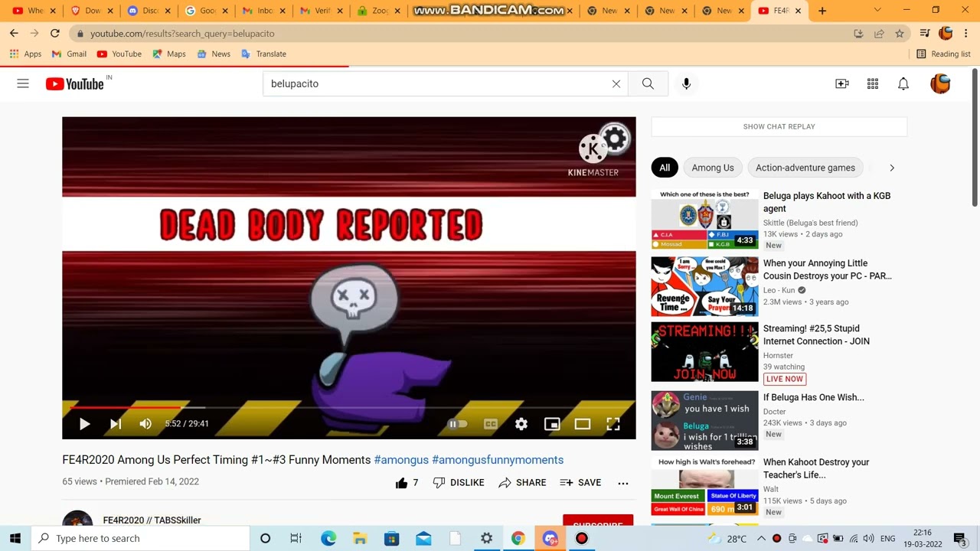Image resolution: width=980 pixels, height=551 pixels.
Task: Mute the video volume speaker
Action: [x=145, y=423]
